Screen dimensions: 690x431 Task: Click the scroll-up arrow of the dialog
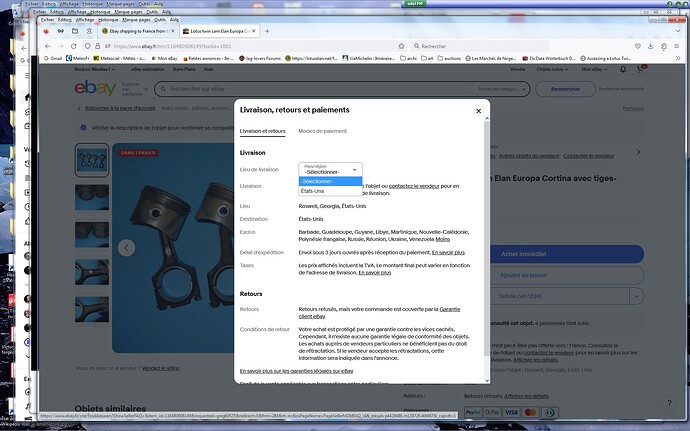coord(487,118)
